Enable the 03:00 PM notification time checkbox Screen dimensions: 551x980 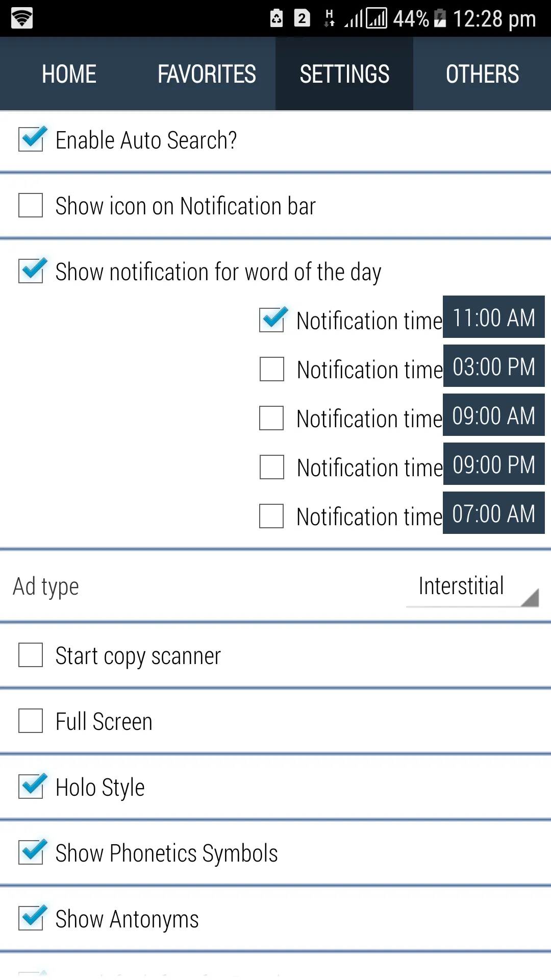tap(272, 369)
